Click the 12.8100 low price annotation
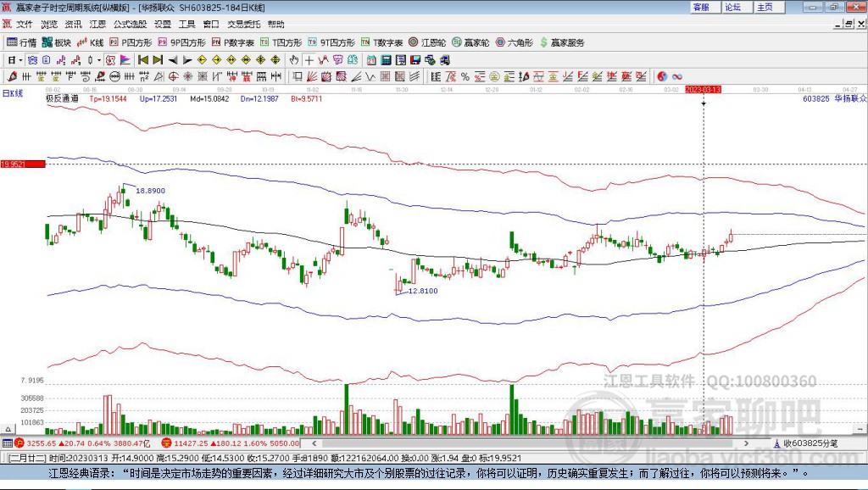 pos(423,291)
